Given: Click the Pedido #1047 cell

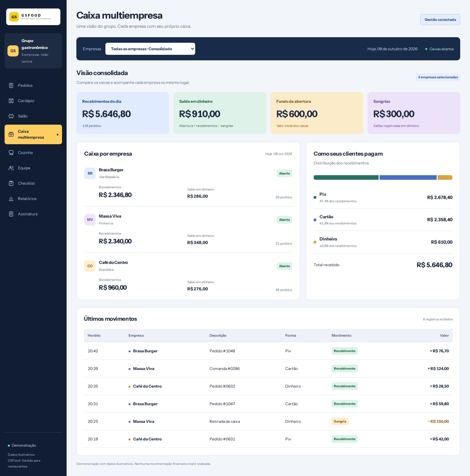Looking at the screenshot, I should tap(222, 404).
